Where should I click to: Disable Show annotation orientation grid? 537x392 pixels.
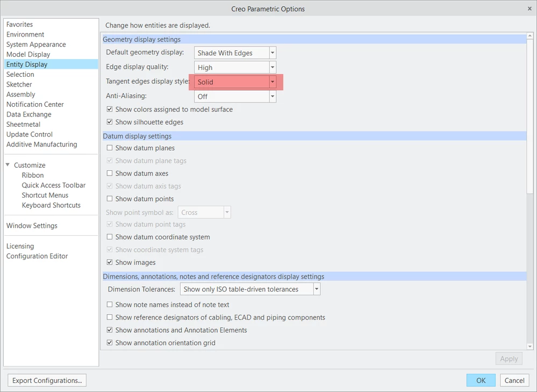pyautogui.click(x=110, y=343)
